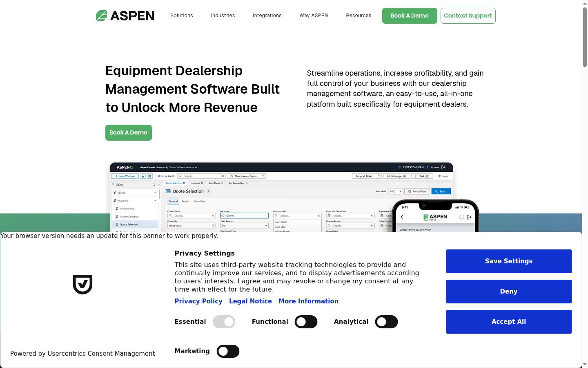Switch to the Date/User tab
The width and height of the screenshot is (588, 368).
199,201
